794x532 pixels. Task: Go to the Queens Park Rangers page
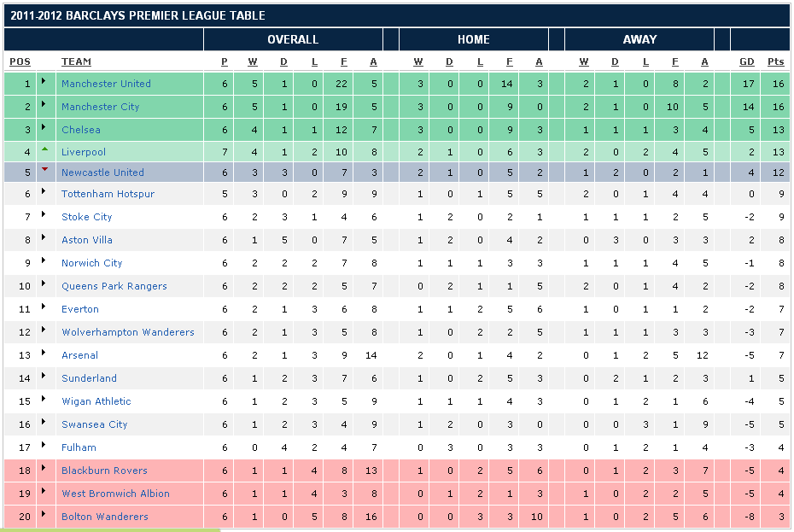[114, 286]
